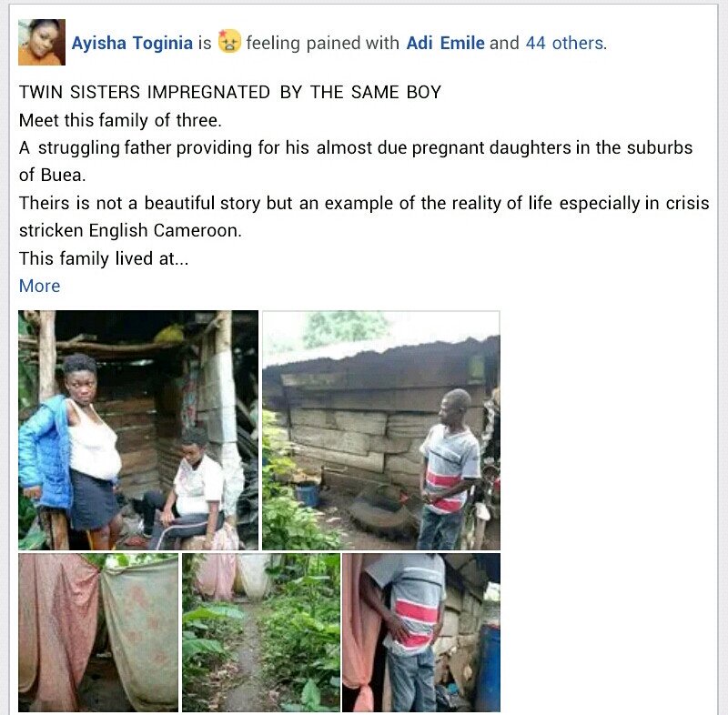The height and width of the screenshot is (715, 728).
Task: Open Adi Emile's tagged profile link
Action: tap(445, 43)
